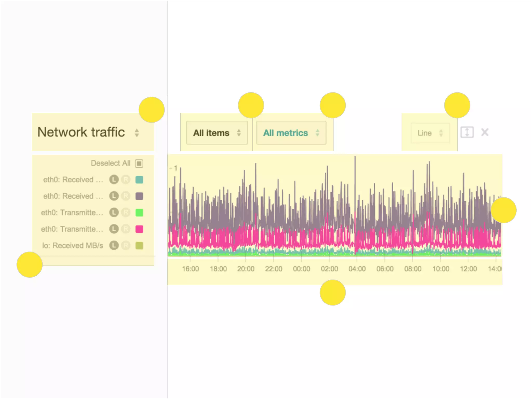
Task: Open the All metrics dropdown
Action: click(291, 133)
